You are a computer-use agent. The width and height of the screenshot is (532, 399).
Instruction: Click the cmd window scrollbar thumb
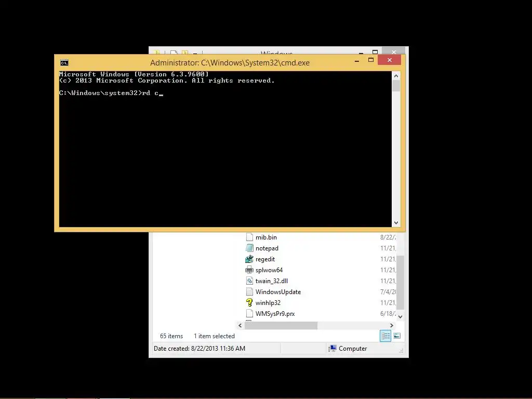(x=396, y=86)
